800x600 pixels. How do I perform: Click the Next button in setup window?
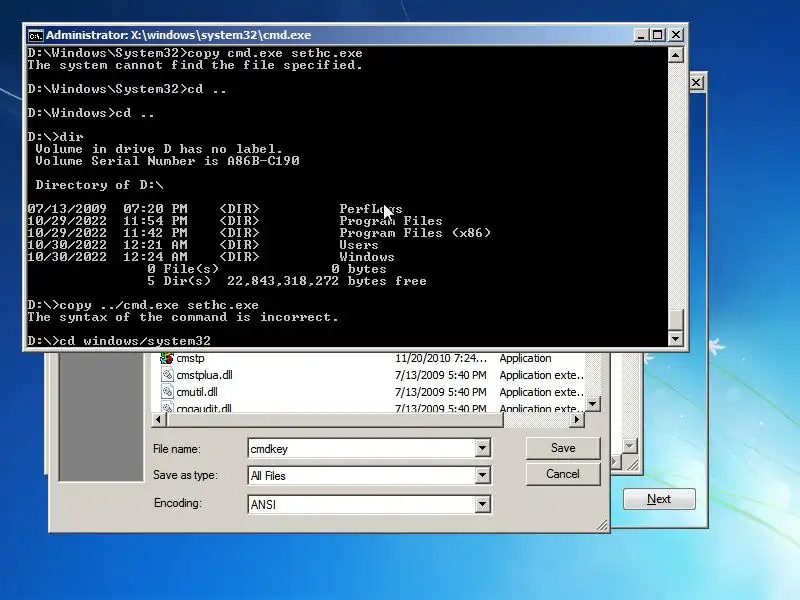point(659,499)
